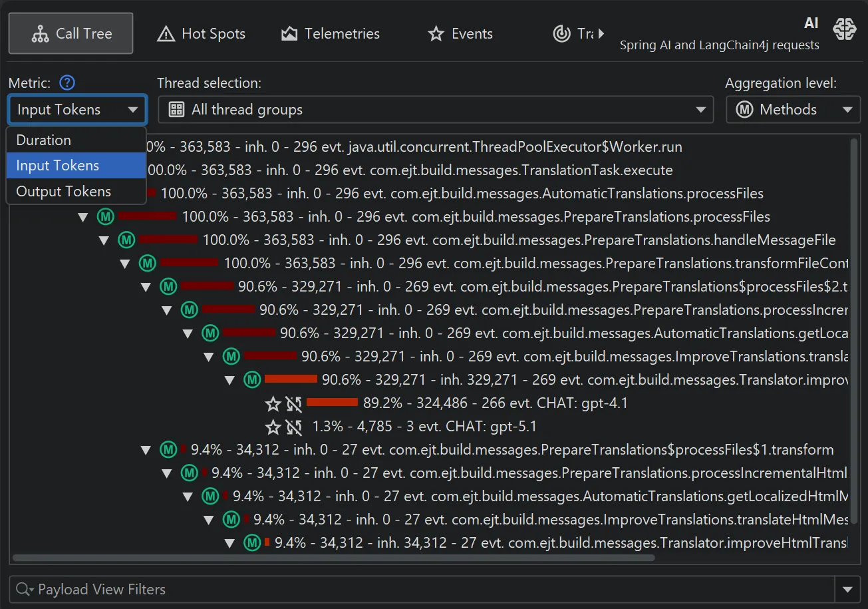Collapse the PrepareTranslations$processFiles$2 node
Screen dimensions: 868x609
[x=146, y=287]
